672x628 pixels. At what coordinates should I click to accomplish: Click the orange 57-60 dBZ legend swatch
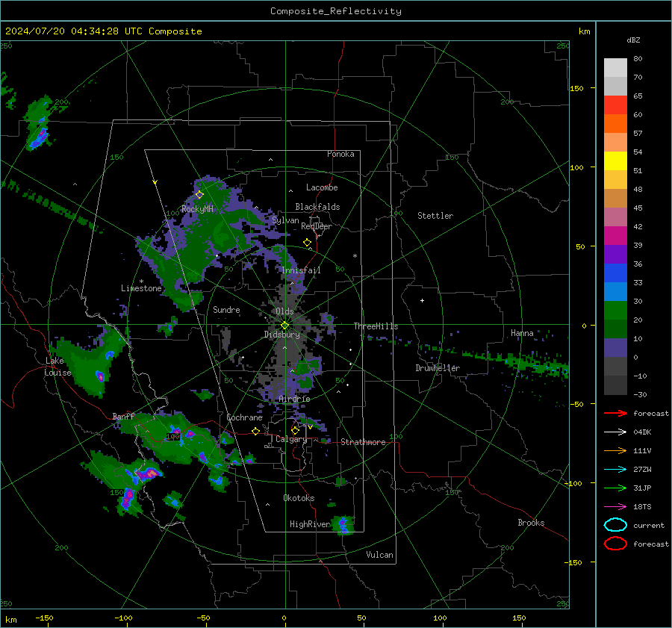click(615, 124)
